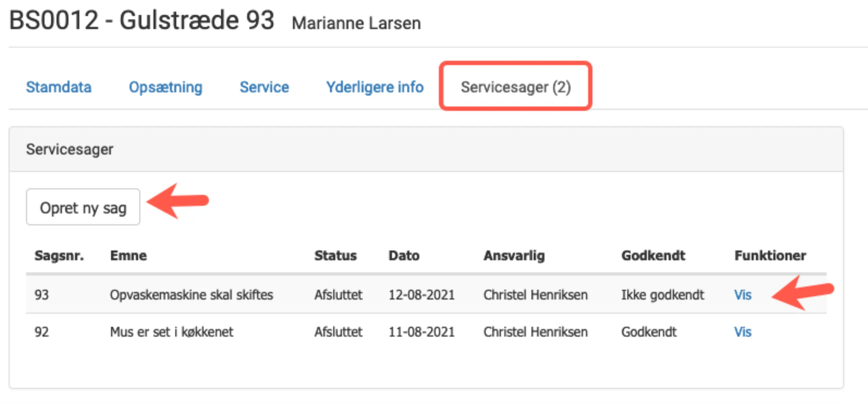Sort by the Emne column

click(x=129, y=255)
